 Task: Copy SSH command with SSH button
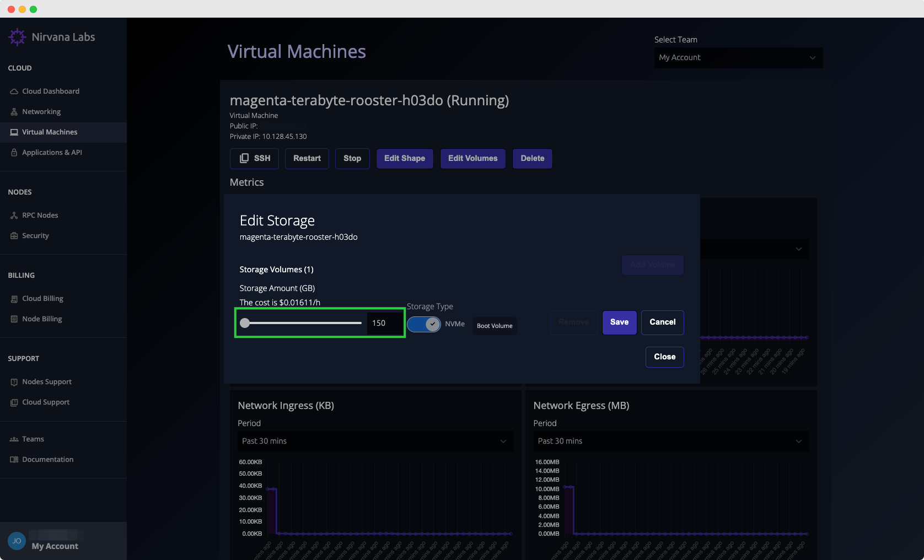click(254, 159)
